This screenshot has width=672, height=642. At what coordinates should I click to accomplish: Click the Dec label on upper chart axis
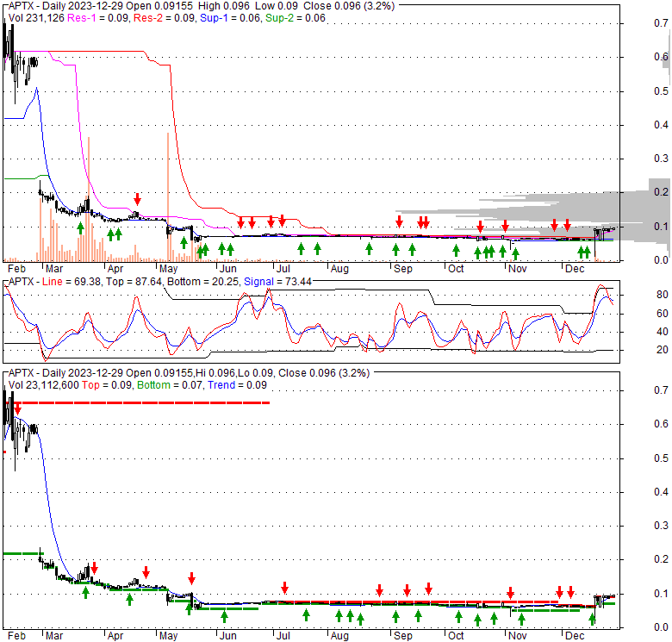(575, 269)
